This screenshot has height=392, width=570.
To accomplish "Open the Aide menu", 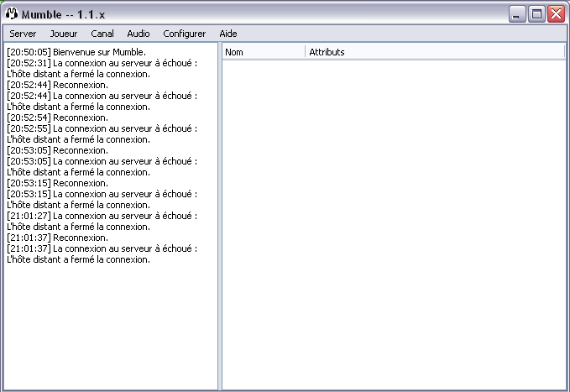I will tap(228, 34).
